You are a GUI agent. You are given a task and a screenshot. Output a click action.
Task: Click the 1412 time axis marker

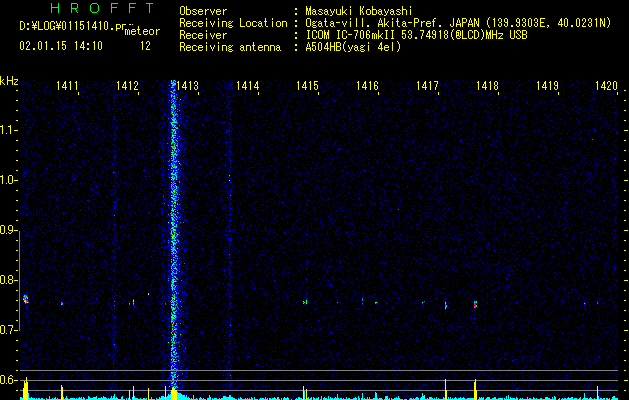(127, 85)
